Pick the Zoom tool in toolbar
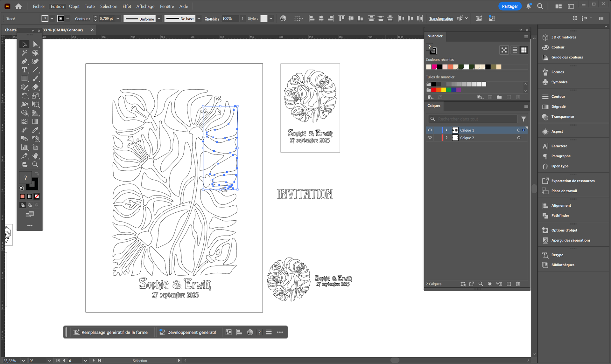The image size is (611, 364). tap(35, 164)
